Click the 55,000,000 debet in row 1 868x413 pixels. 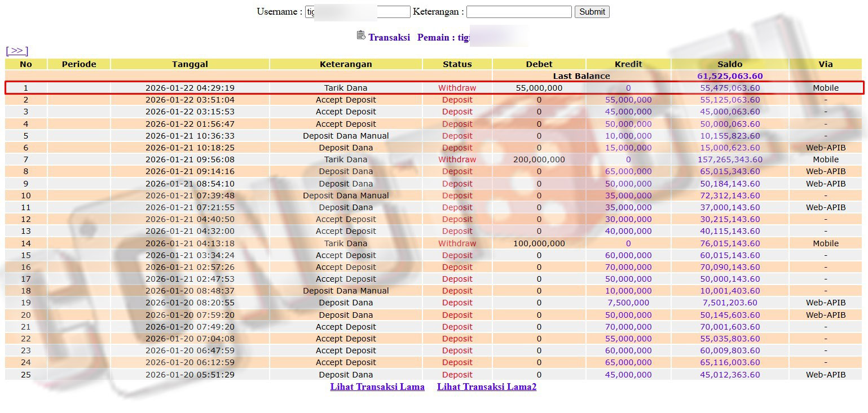(539, 88)
